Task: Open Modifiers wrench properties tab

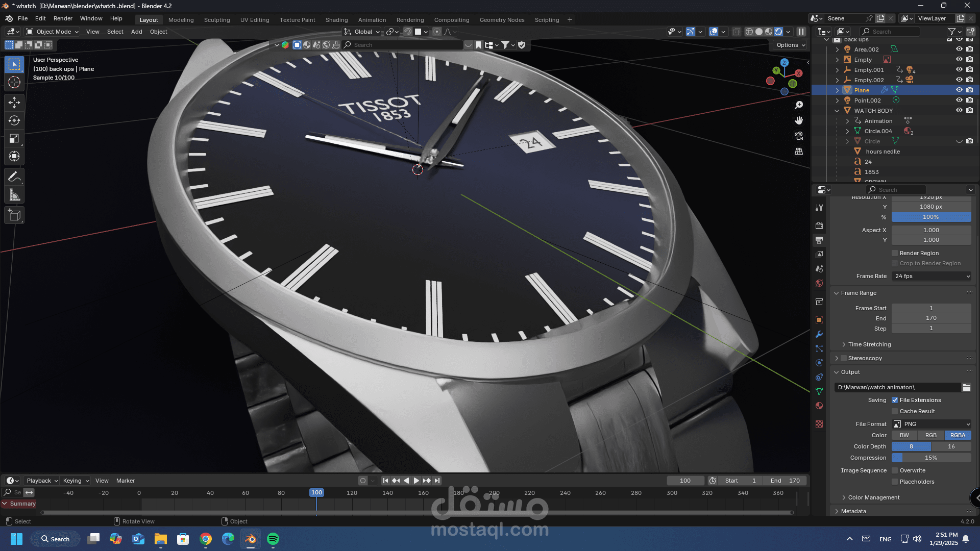Action: pyautogui.click(x=819, y=334)
